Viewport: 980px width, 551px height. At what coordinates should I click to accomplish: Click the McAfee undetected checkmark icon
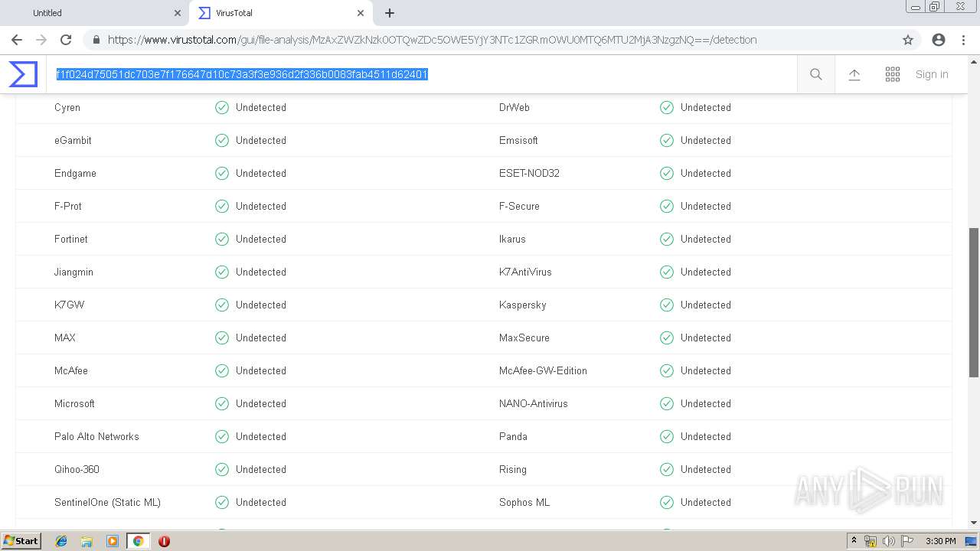(222, 370)
